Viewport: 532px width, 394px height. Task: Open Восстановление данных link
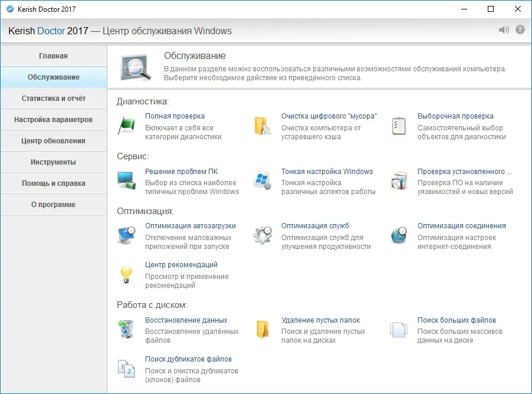[186, 320]
